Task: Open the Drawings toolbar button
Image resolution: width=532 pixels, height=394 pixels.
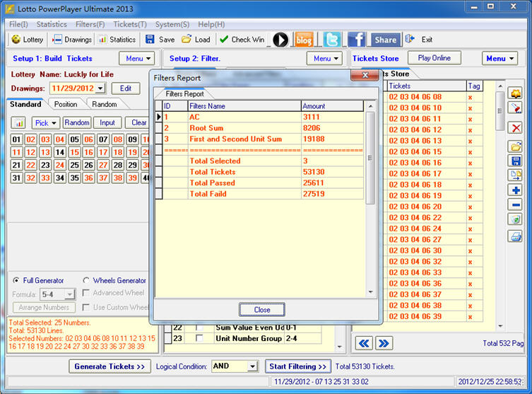Action: (x=72, y=40)
